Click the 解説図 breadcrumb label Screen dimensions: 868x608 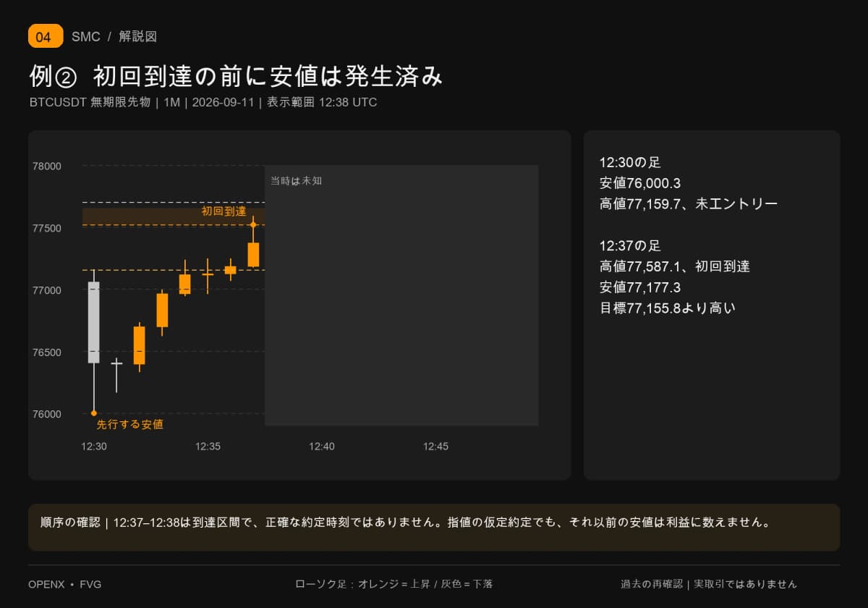click(x=138, y=36)
